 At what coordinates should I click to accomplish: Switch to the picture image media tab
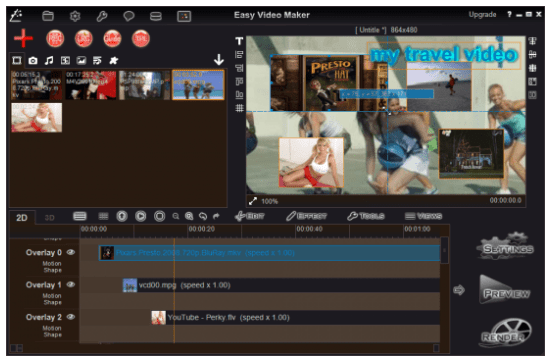coord(81,61)
